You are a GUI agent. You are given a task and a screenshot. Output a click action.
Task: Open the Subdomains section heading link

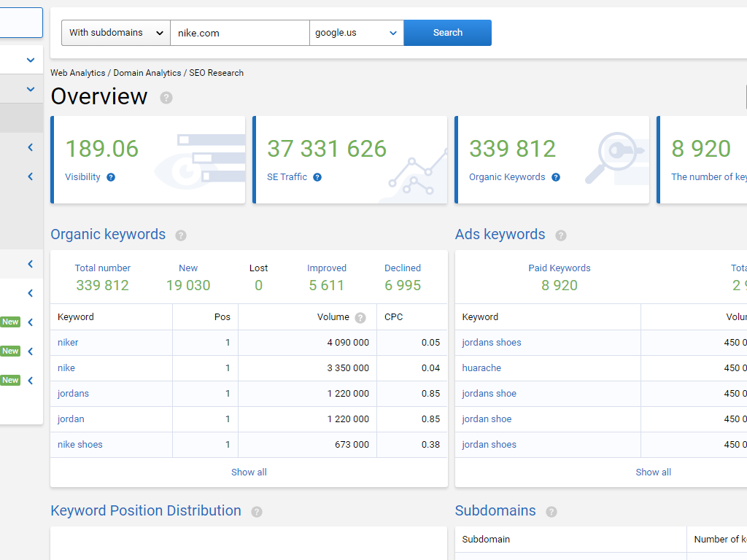pyautogui.click(x=495, y=510)
